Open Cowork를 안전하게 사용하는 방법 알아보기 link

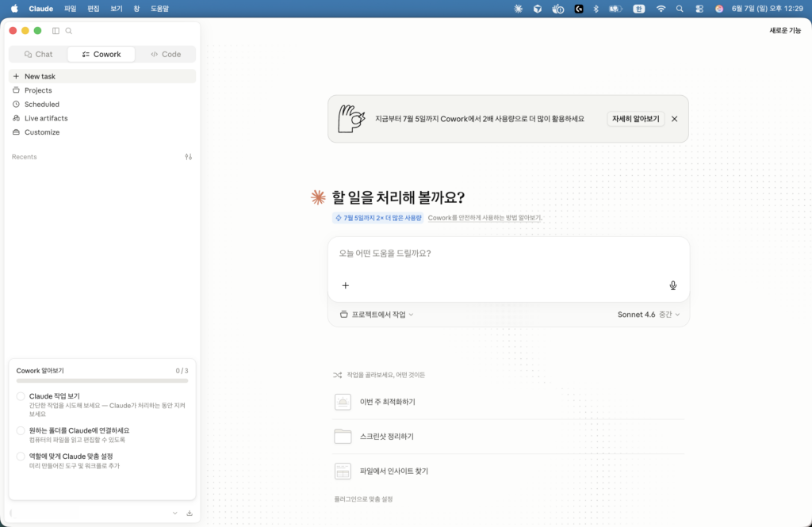485,218
